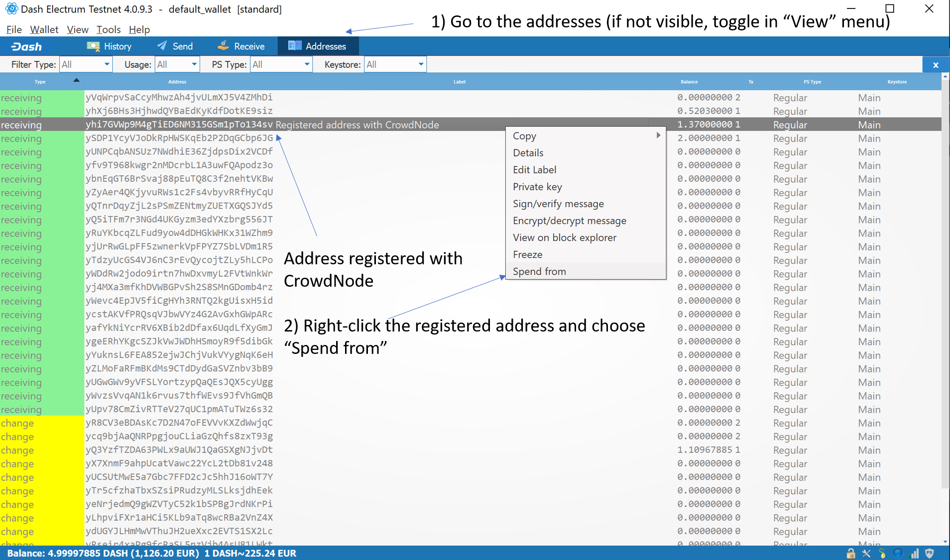Choose Details from the context menu
The image size is (950, 560).
pyautogui.click(x=586, y=153)
